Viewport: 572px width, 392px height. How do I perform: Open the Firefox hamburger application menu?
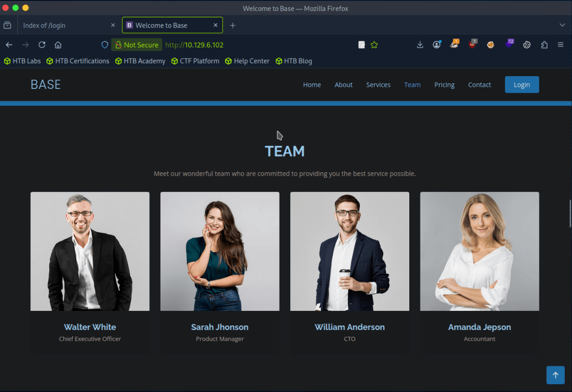pos(560,45)
